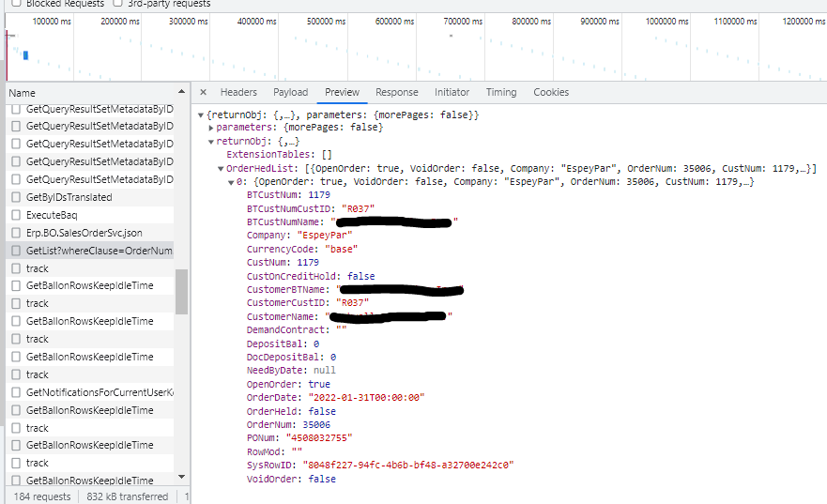Click the scroll-down arrow of request list
Screen dimensions: 827x504
point(181,477)
